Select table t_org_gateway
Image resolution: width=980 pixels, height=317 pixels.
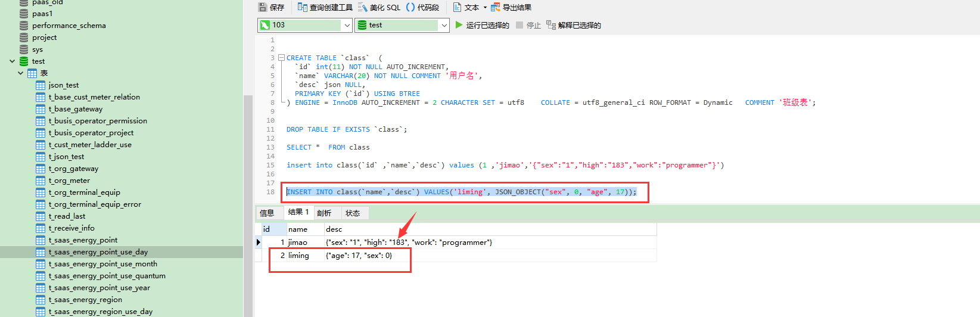pyautogui.click(x=73, y=169)
